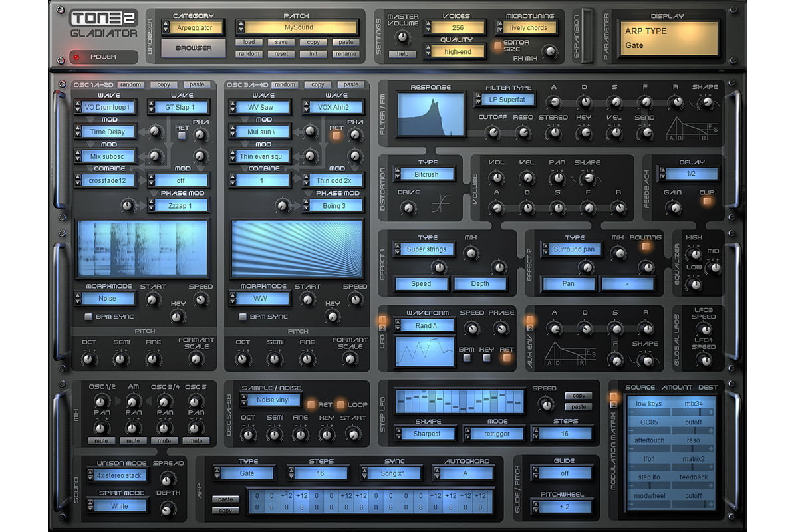Randomize OSC 1A-2D with its random button
The image size is (798, 532).
[x=131, y=85]
